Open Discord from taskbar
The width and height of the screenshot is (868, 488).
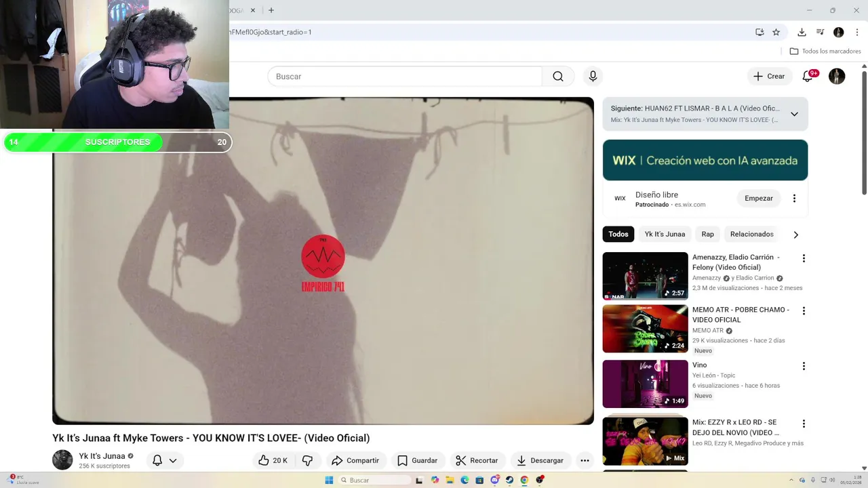pos(495,480)
